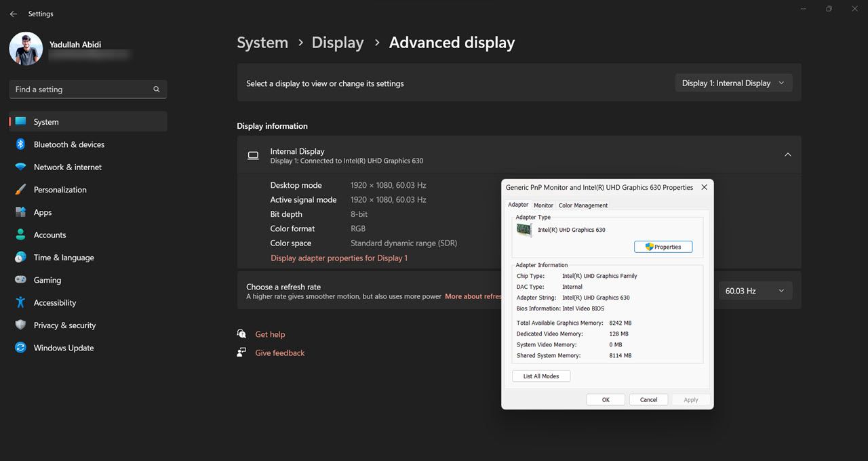Viewport: 868px width, 461px height.
Task: Collapse the Internal Display information panel
Action: (x=787, y=154)
